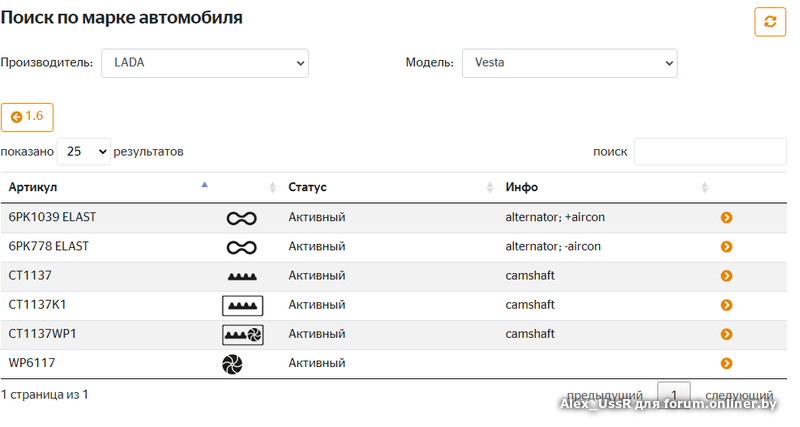Click the следующий pagination link
Viewport: 800px width, 427px height.
click(738, 395)
